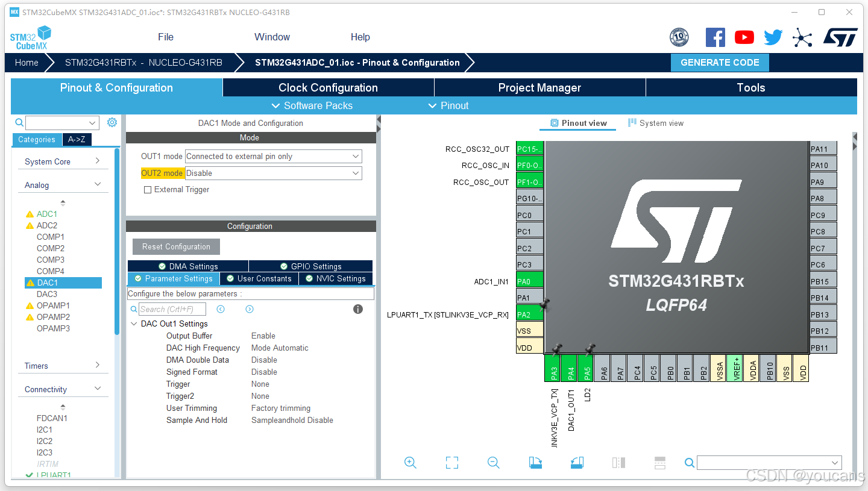The height and width of the screenshot is (491, 868).
Task: Open the pin search combo box
Action: (769, 463)
